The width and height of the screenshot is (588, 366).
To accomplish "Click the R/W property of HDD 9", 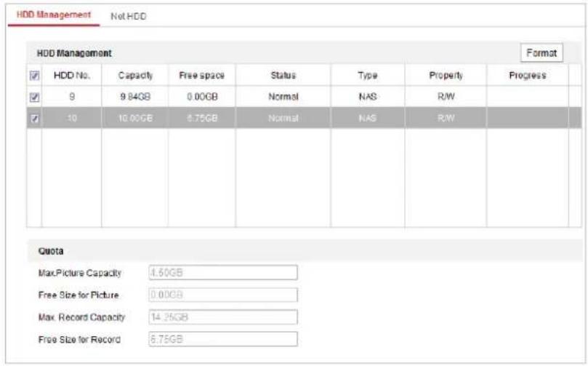I will pyautogui.click(x=446, y=97).
